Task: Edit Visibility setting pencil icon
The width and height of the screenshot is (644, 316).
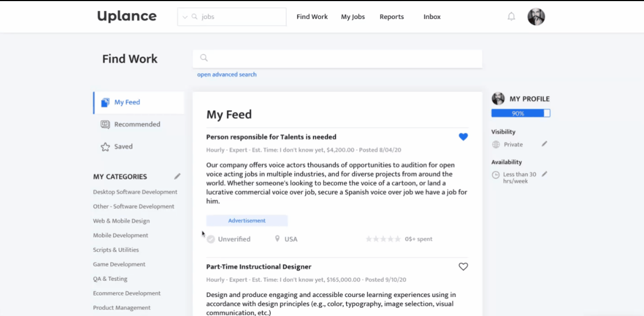Action: point(545,144)
